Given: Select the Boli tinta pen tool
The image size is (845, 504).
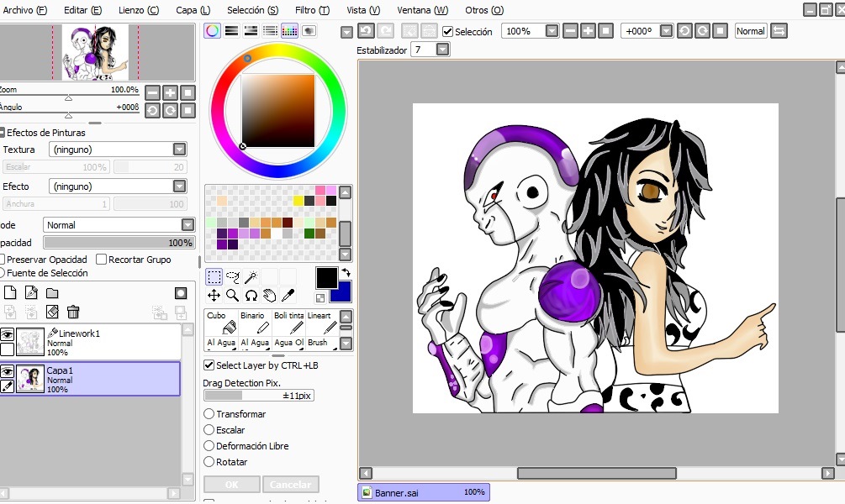Looking at the screenshot, I should pyautogui.click(x=289, y=322).
